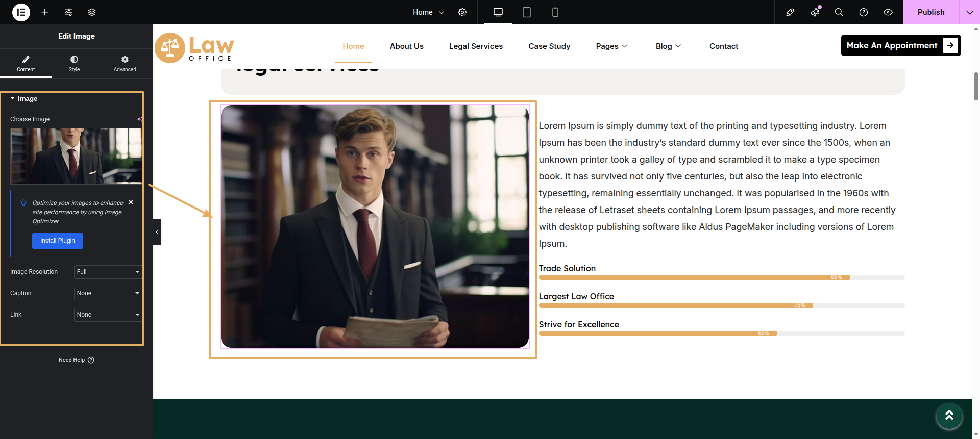980x439 pixels.
Task: Open the Finder search icon
Action: [839, 12]
